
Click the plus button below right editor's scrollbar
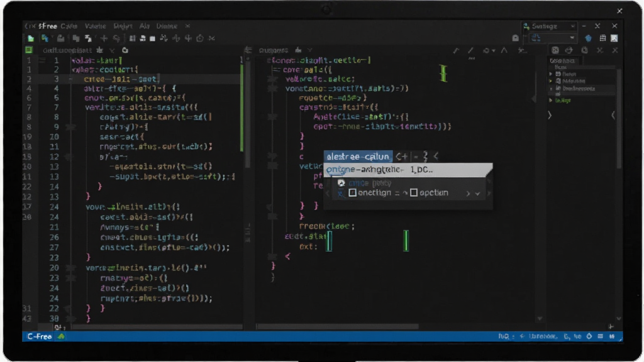pos(611,327)
